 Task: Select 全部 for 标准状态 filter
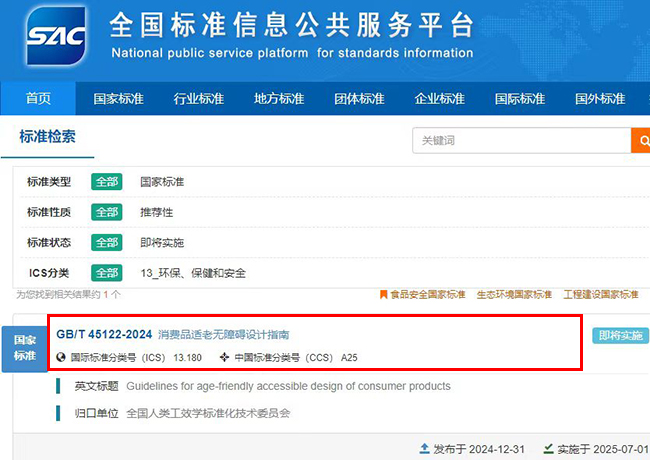107,242
